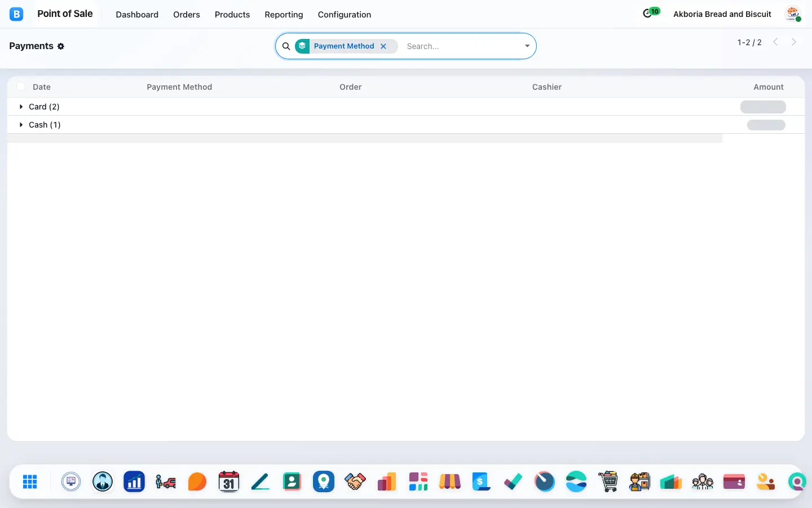Open the shopping cart dock icon
The height and width of the screenshot is (508, 812).
[x=608, y=481]
